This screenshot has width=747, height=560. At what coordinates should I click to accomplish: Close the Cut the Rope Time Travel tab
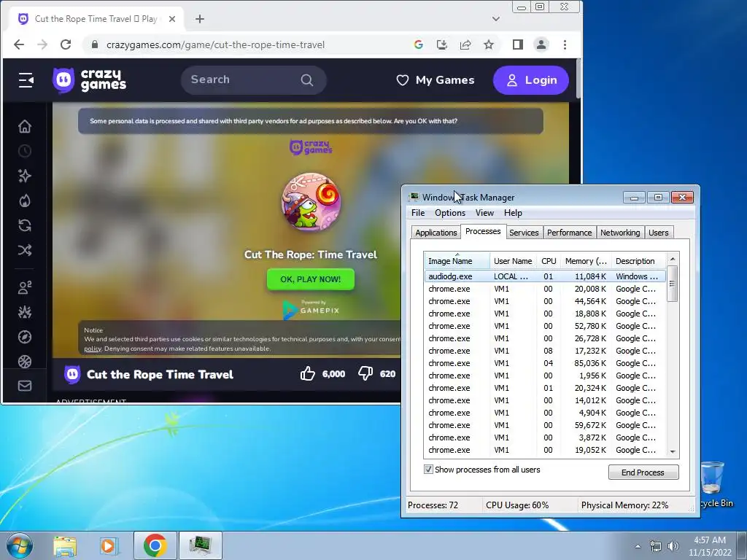pyautogui.click(x=172, y=19)
